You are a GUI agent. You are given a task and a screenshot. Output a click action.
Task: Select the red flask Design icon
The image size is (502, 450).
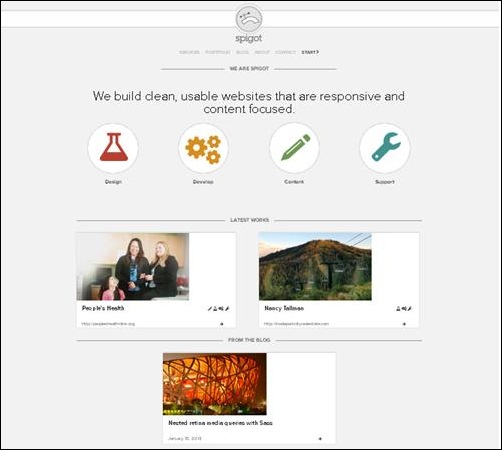(x=113, y=148)
